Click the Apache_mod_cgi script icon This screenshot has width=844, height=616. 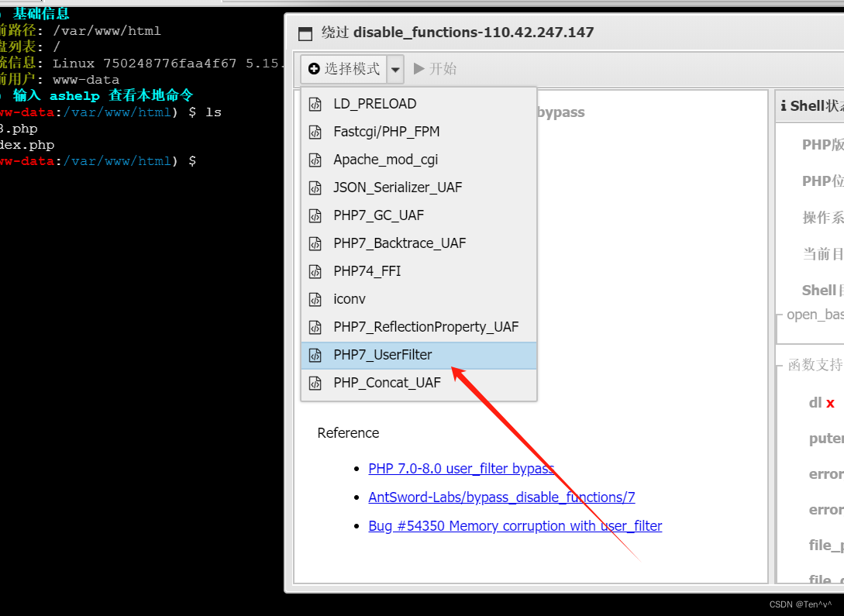coord(316,159)
